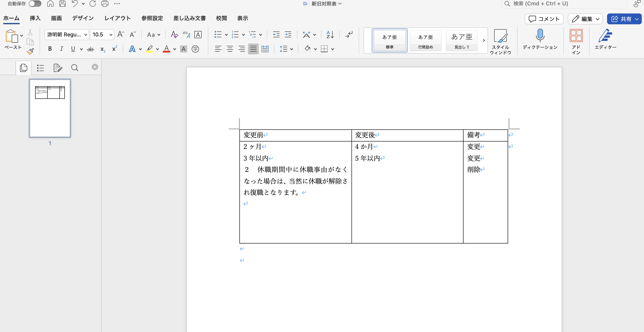This screenshot has height=332, width=644.
Task: Toggle bold formatting
Action: pos(50,49)
